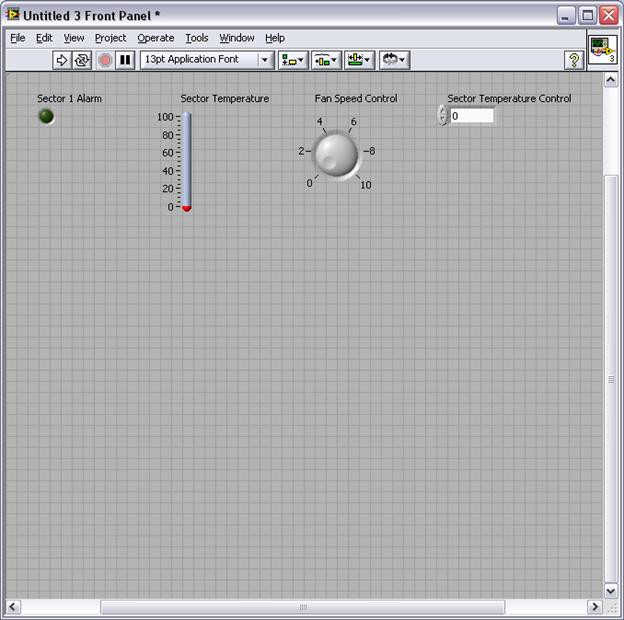Viewport: 624px width, 620px height.
Task: Open the Tools menu
Action: [197, 38]
